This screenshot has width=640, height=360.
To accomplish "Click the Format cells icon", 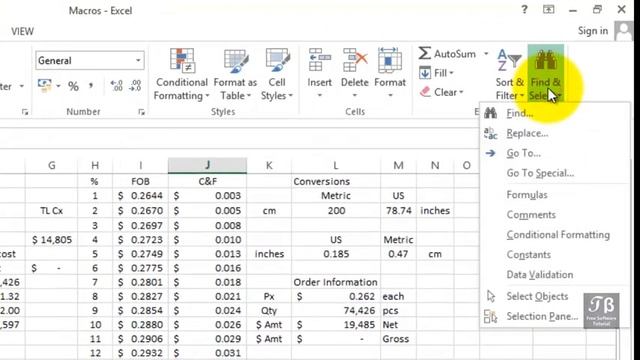I will pyautogui.click(x=390, y=60).
